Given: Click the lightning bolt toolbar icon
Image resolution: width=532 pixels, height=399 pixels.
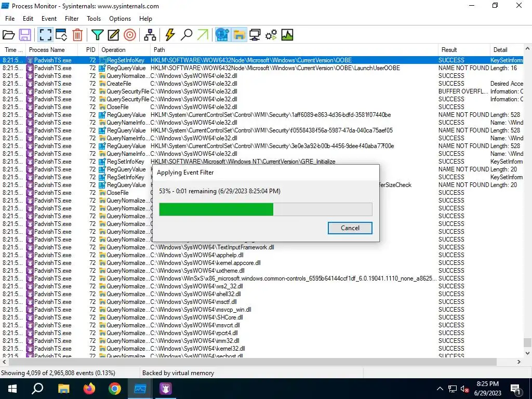Looking at the screenshot, I should (x=170, y=35).
